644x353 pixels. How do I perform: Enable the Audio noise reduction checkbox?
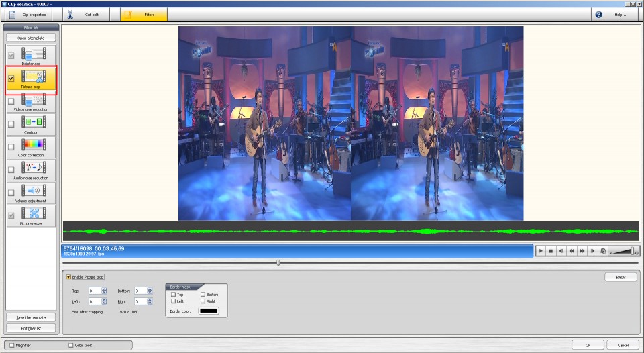click(11, 169)
